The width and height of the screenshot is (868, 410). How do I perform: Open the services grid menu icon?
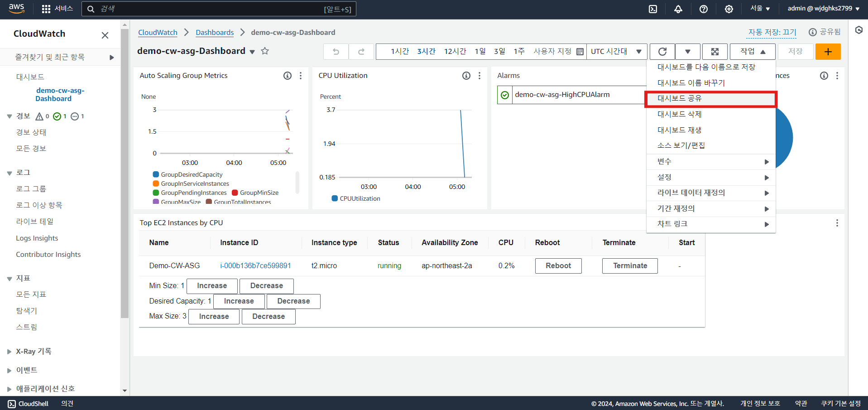(x=46, y=9)
